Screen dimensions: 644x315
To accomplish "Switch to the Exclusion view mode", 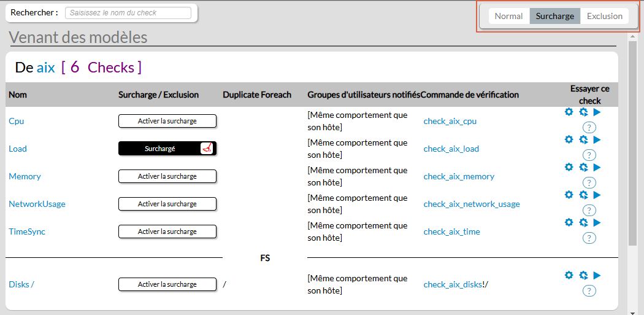I will (604, 17).
